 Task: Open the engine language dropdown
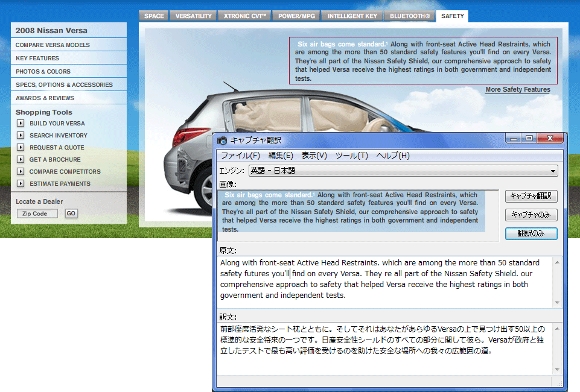pos(553,171)
